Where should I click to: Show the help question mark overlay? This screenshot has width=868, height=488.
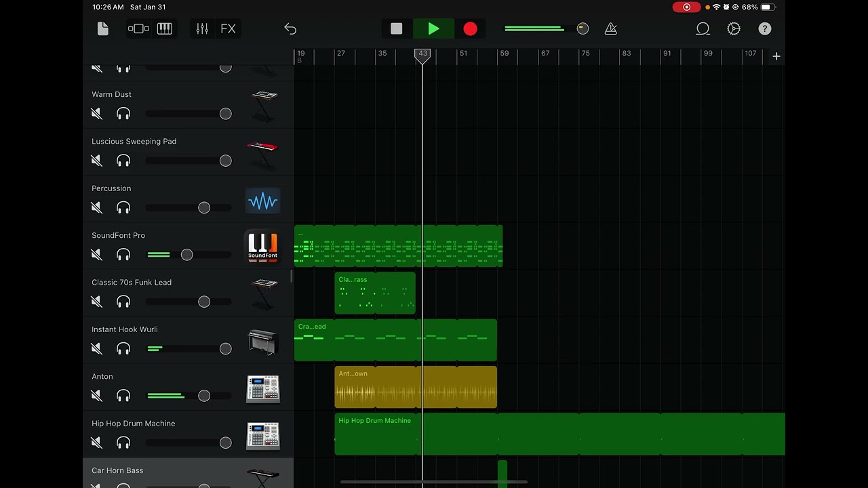click(765, 28)
